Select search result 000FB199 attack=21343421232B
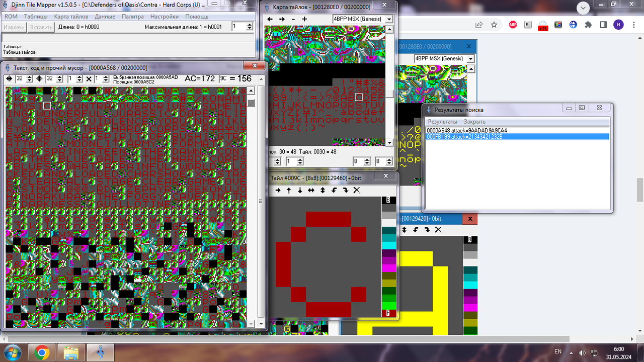Image resolution: width=644 pixels, height=362 pixels. coord(517,137)
